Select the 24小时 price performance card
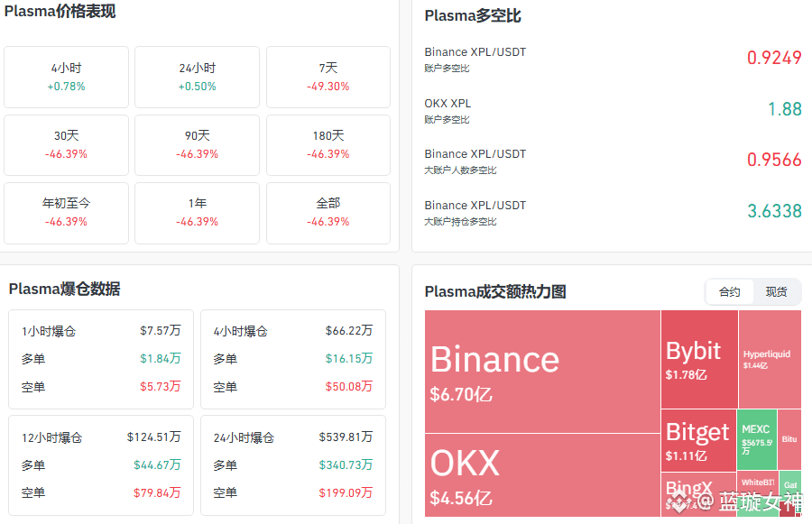The width and height of the screenshot is (812, 524). [x=197, y=77]
